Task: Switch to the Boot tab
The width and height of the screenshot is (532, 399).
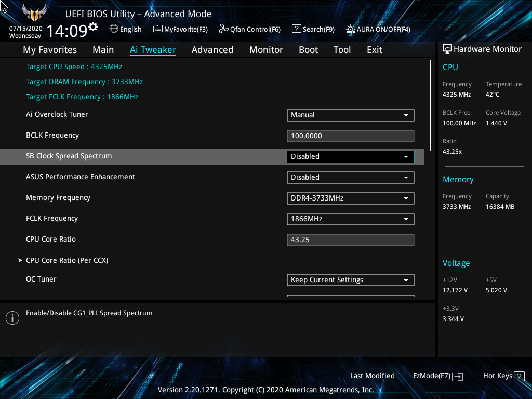Action: point(309,50)
